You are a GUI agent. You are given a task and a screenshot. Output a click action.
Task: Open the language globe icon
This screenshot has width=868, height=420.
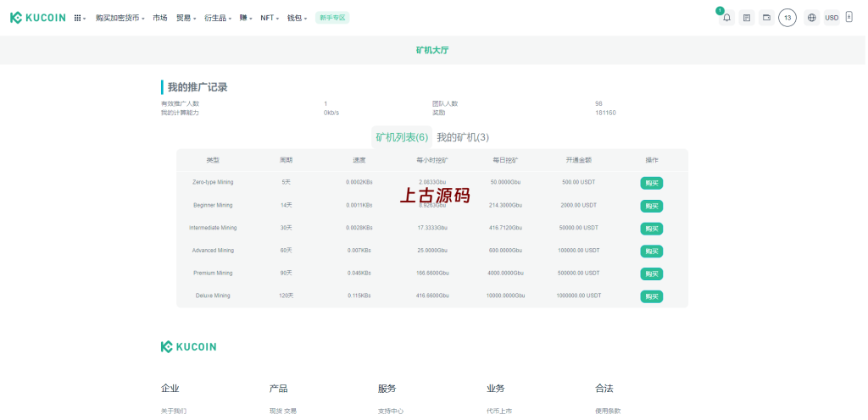click(811, 18)
